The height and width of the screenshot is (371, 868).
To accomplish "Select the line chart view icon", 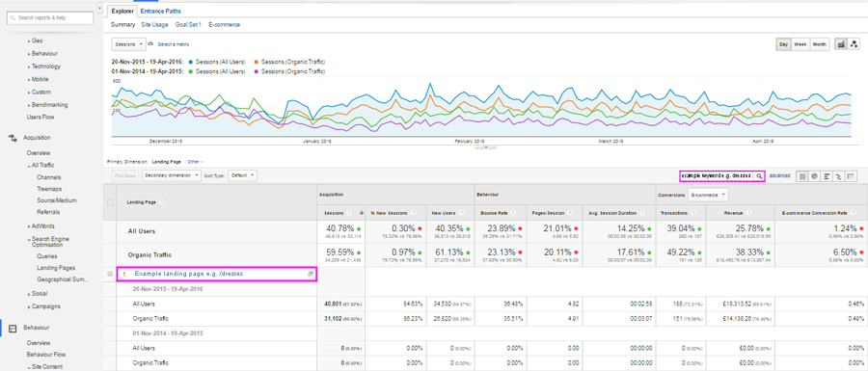I will pyautogui.click(x=841, y=44).
